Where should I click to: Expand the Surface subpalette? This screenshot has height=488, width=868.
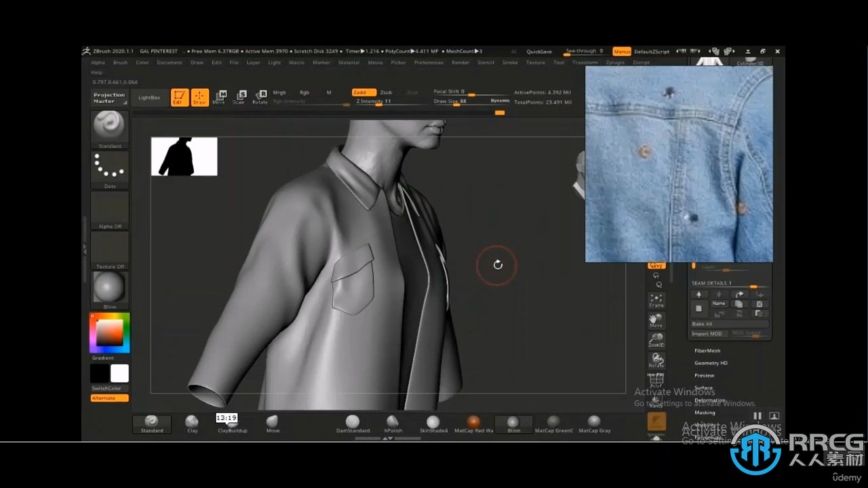click(x=703, y=388)
